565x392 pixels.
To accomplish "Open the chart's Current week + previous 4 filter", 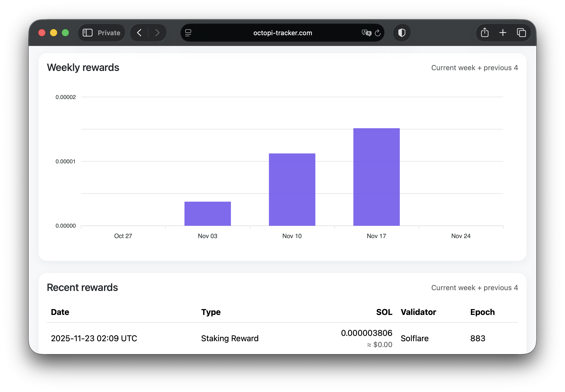I will pos(474,68).
